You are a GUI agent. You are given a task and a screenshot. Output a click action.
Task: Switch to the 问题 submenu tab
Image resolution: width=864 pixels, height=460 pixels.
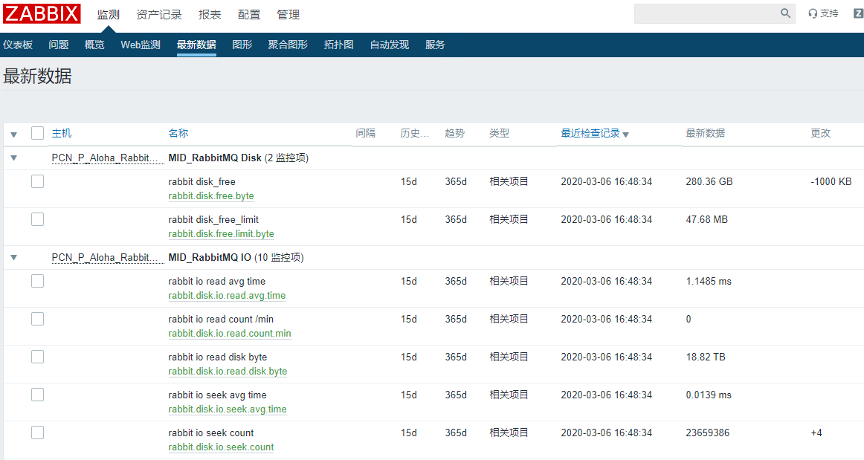tap(58, 45)
